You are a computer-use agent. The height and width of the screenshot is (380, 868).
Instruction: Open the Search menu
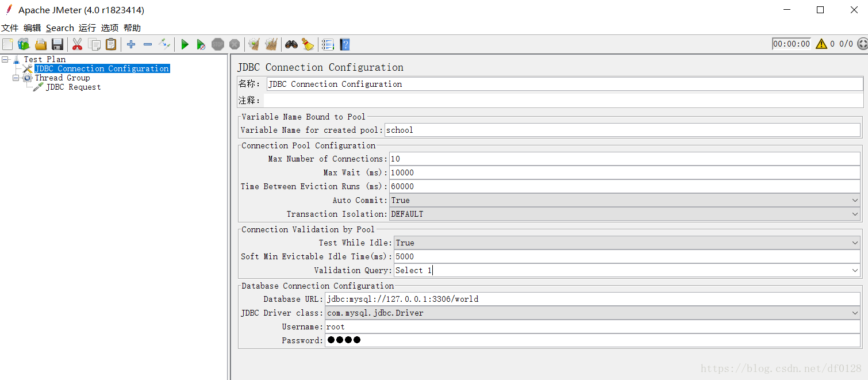pos(60,28)
